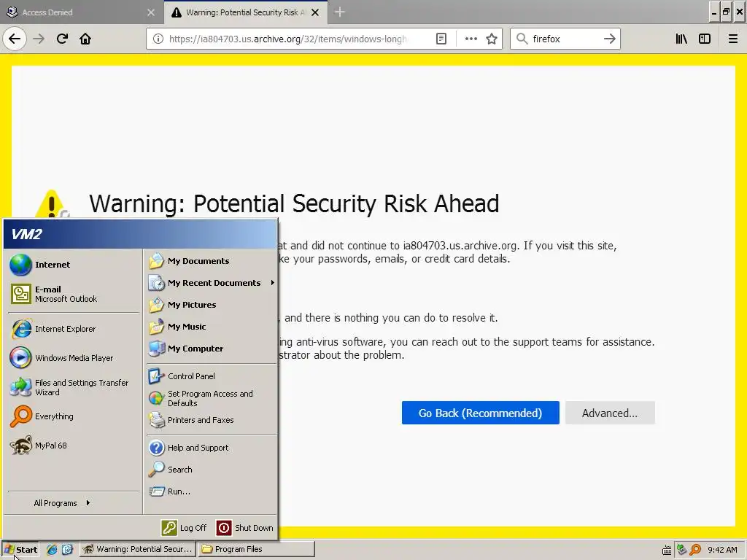Launch Everything search app
This screenshot has height=560, width=747.
point(74,416)
